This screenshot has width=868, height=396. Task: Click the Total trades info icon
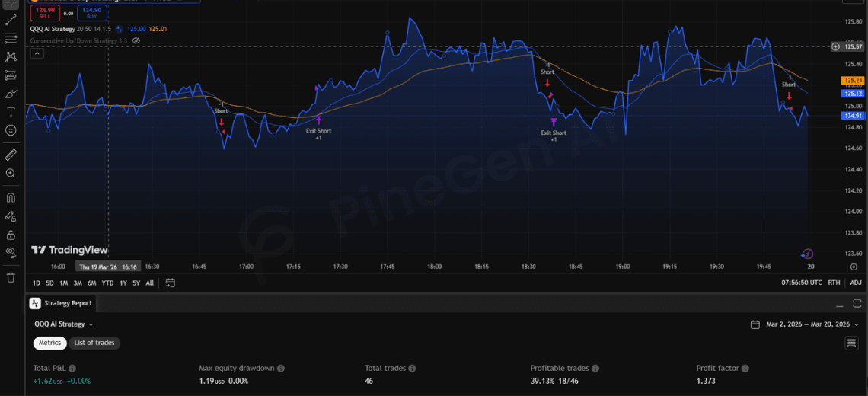412,368
